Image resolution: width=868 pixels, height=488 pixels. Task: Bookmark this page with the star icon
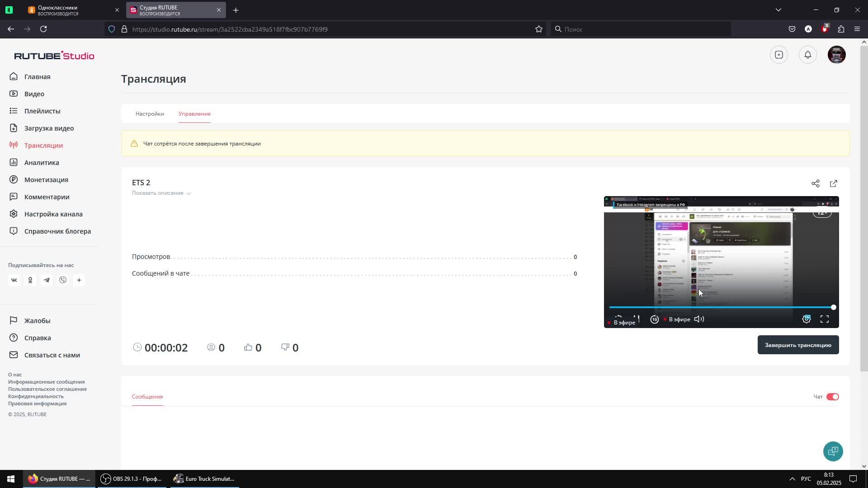(x=539, y=29)
